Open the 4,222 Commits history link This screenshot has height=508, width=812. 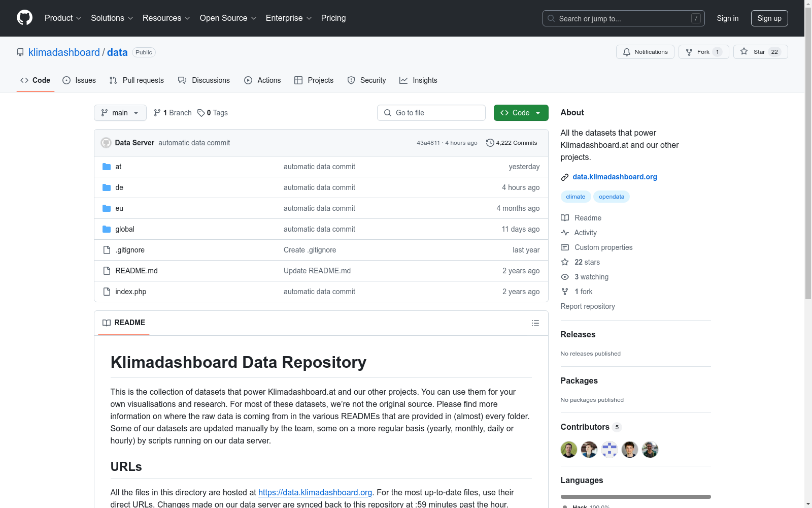click(x=512, y=143)
